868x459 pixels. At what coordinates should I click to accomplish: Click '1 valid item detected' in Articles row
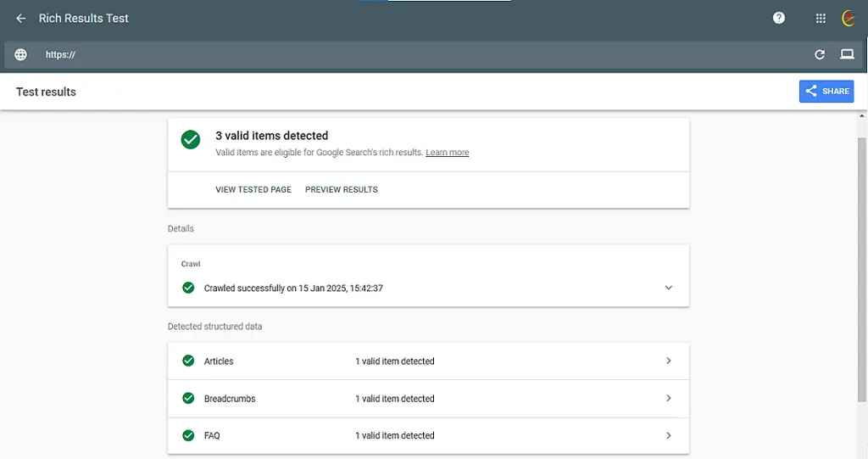(x=395, y=361)
